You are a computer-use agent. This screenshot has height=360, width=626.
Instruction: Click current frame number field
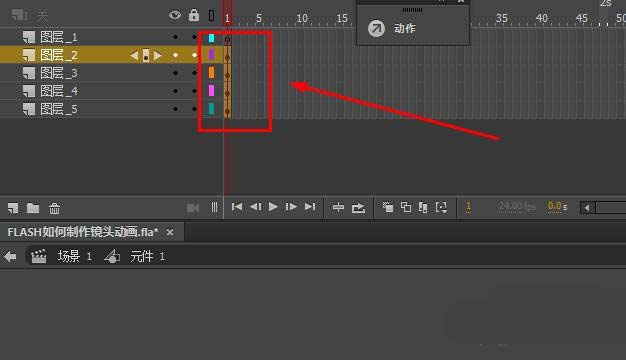click(468, 206)
